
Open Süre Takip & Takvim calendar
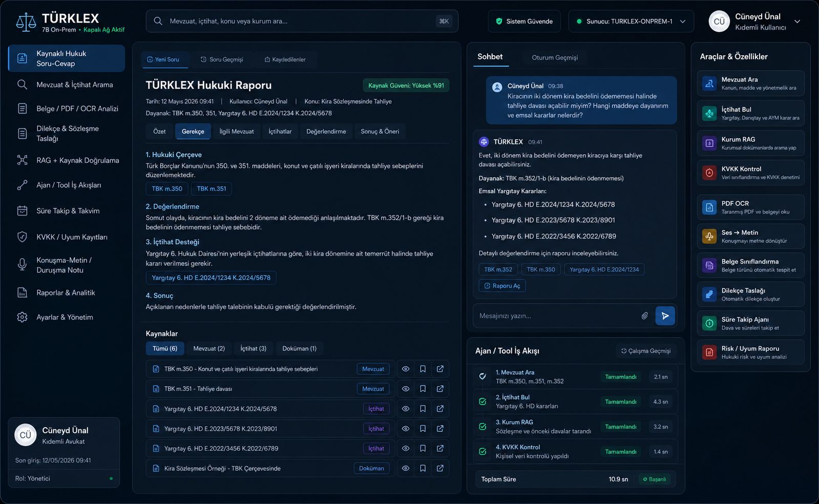click(x=66, y=211)
